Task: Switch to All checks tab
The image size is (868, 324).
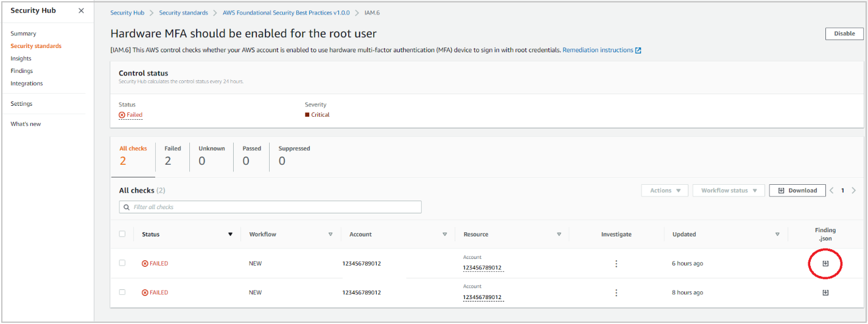Action: [x=133, y=156]
